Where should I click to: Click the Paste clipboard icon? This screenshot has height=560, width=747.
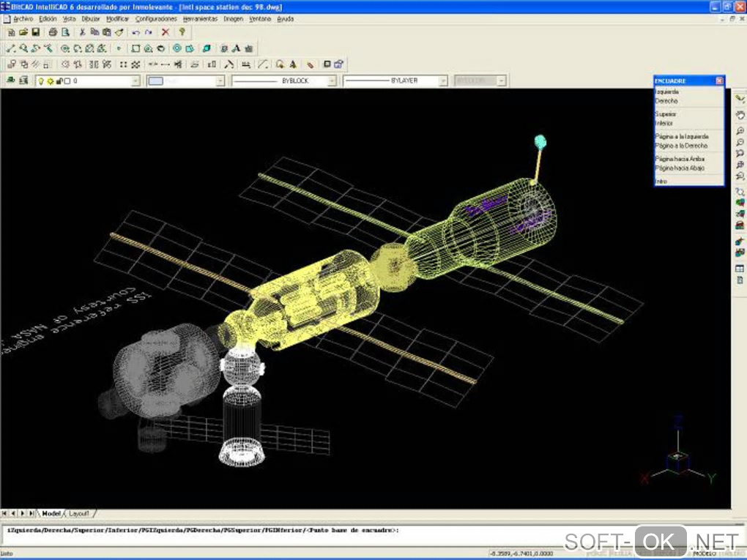point(107,32)
